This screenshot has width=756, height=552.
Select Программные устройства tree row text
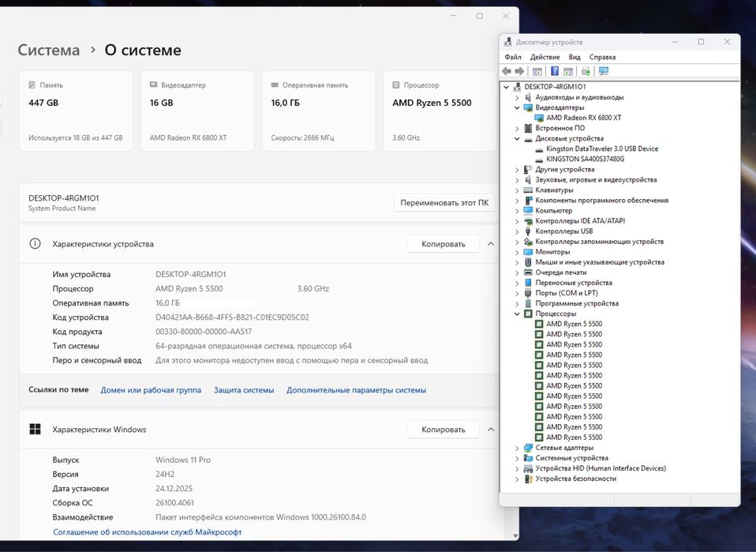pyautogui.click(x=577, y=303)
